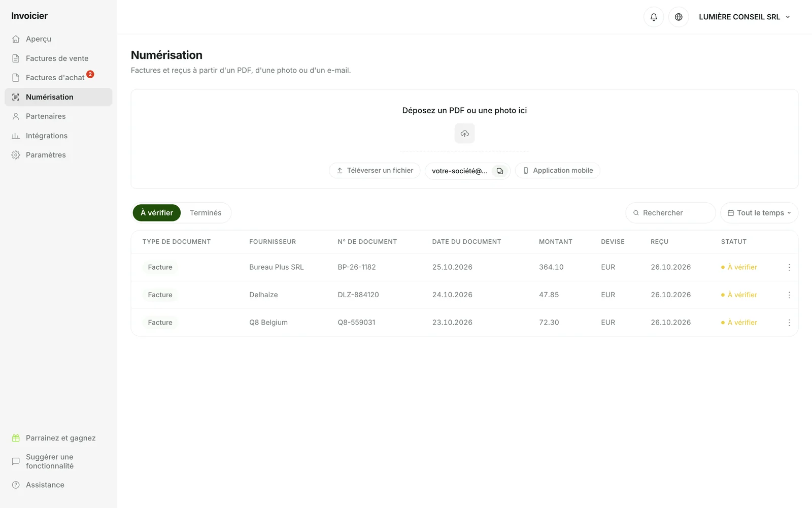The width and height of the screenshot is (812, 508).
Task: Click the cloud upload icon
Action: click(x=464, y=134)
